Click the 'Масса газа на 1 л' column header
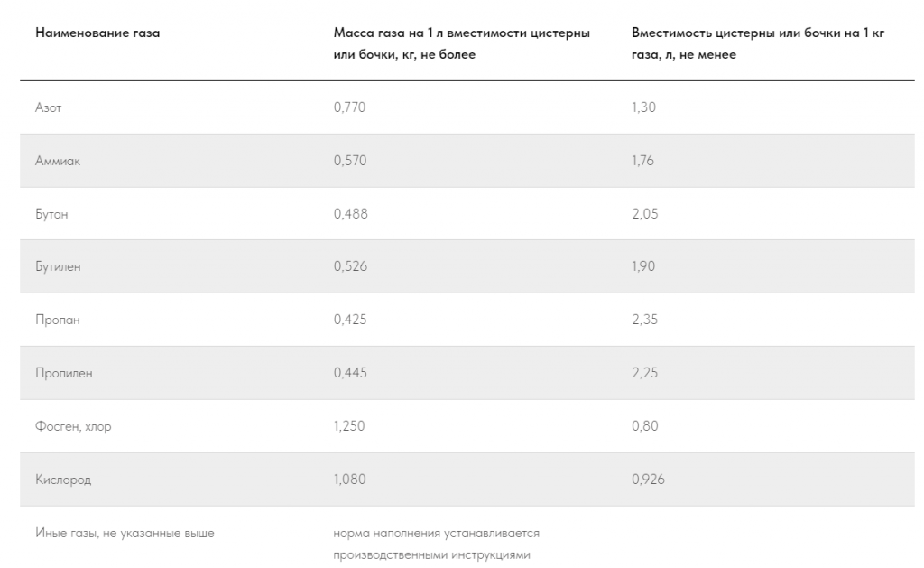The height and width of the screenshot is (568, 924). point(461,43)
